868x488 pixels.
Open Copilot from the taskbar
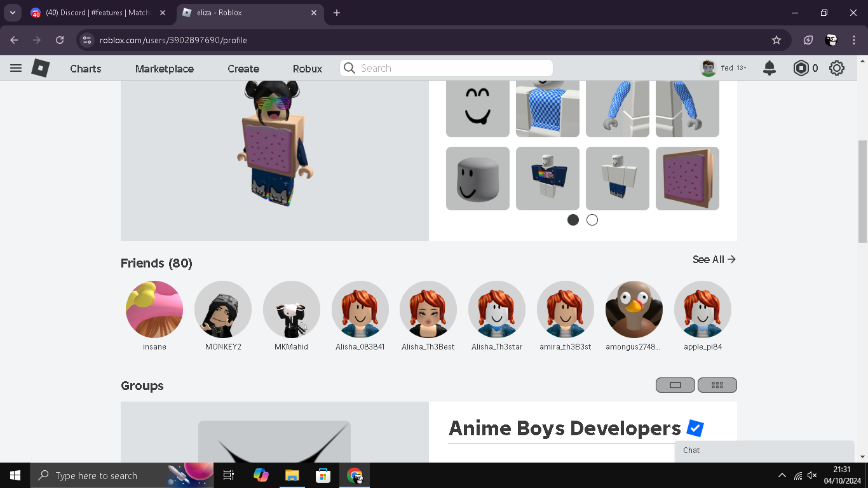tap(261, 475)
